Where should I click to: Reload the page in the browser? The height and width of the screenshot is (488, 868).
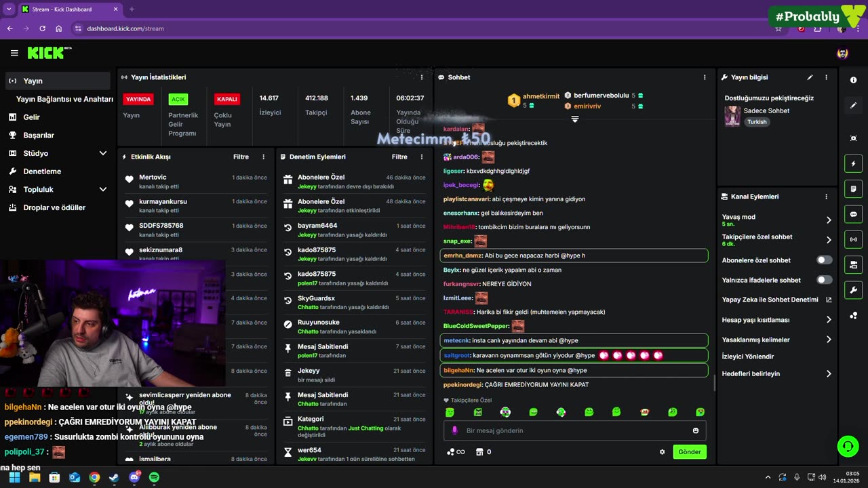tap(42, 28)
